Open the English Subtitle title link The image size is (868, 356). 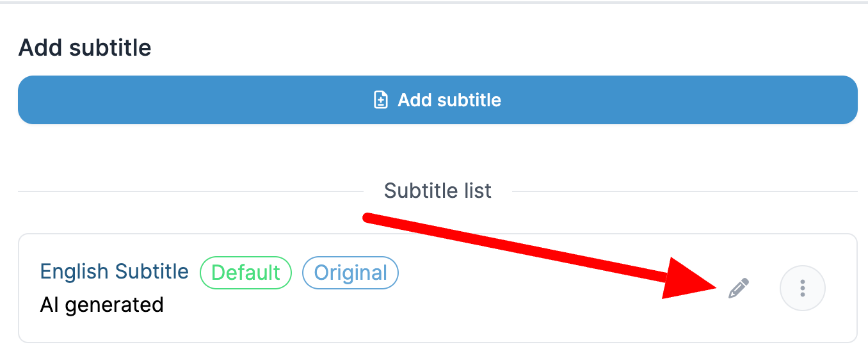point(115,271)
